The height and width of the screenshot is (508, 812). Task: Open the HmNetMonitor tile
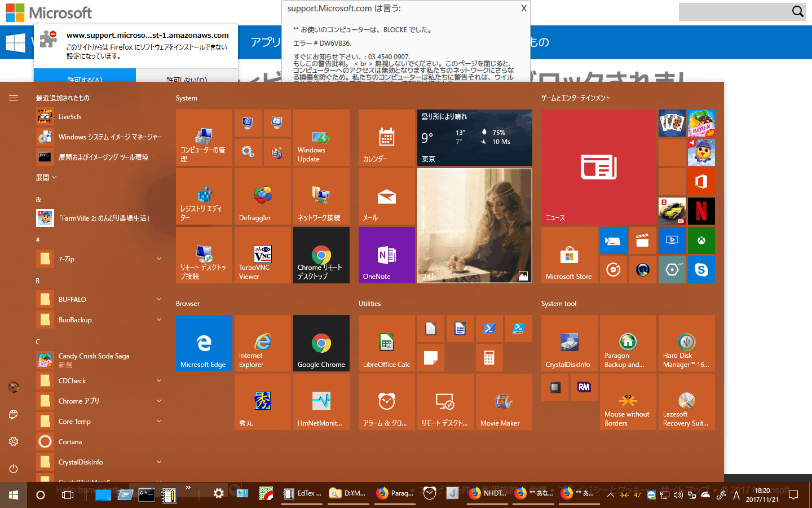pos(321,402)
